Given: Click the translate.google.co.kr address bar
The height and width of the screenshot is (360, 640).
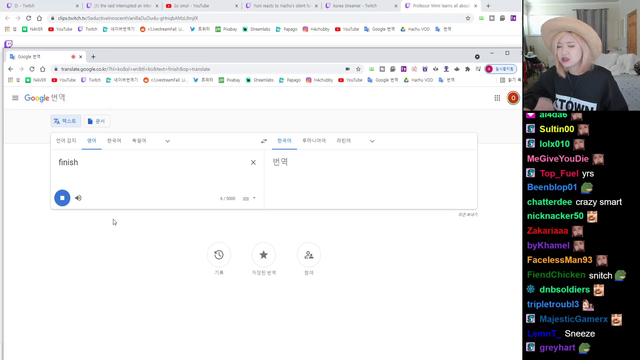Looking at the screenshot, I should pos(196,69).
